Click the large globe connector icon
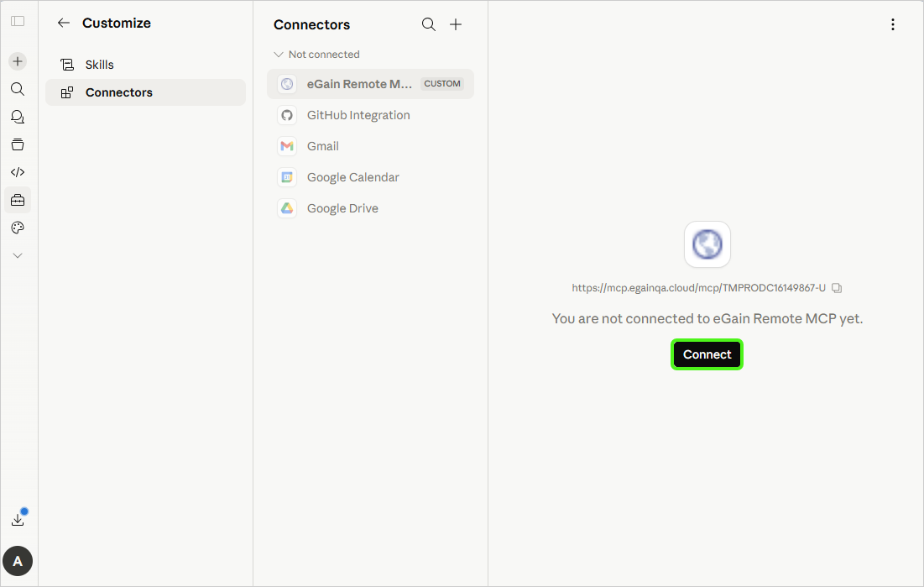The height and width of the screenshot is (587, 924). 707,244
